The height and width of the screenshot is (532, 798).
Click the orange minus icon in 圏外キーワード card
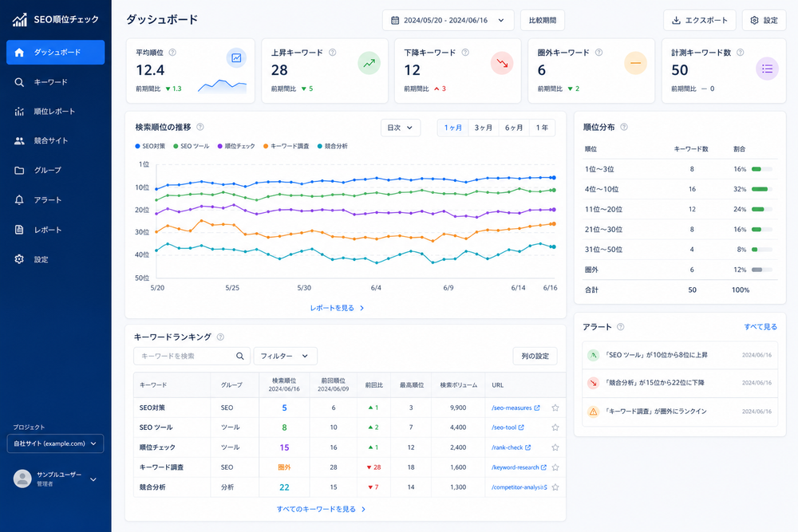click(x=636, y=64)
